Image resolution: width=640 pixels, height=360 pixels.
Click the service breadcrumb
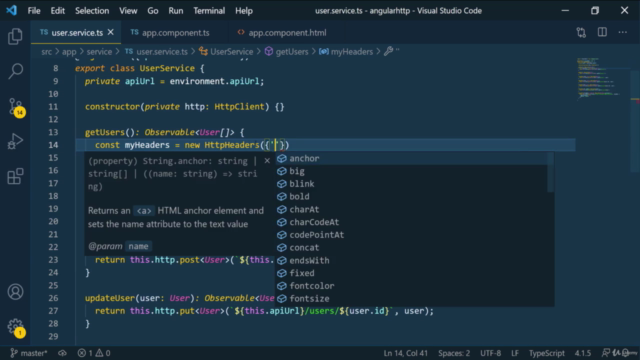(99, 52)
